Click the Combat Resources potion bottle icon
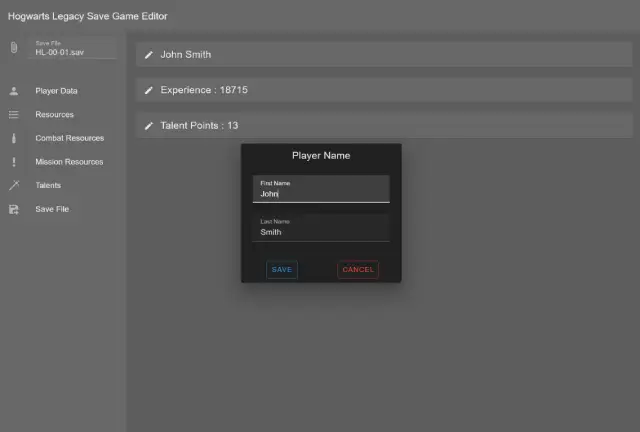Screen dimensions: 640x432 click(14, 138)
